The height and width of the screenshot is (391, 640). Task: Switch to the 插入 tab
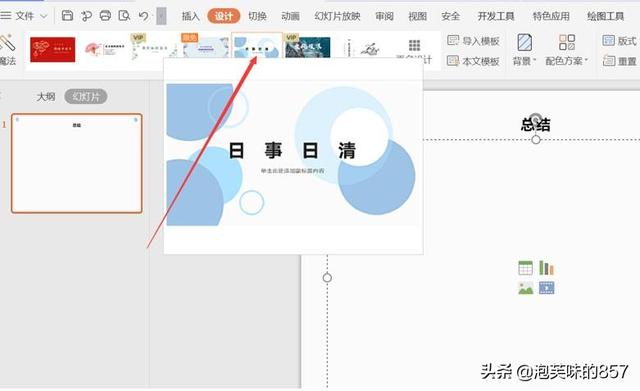pos(191,16)
